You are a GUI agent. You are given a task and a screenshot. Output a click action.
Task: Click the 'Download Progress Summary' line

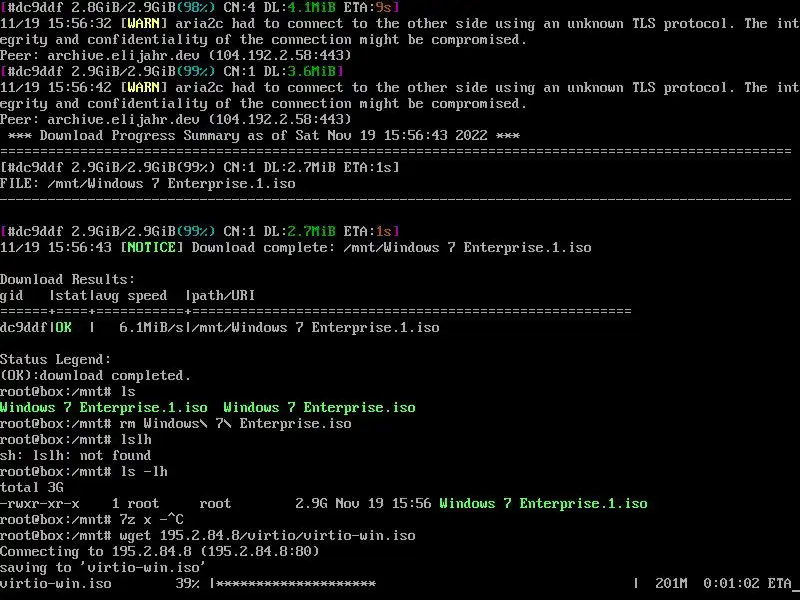[264, 136]
